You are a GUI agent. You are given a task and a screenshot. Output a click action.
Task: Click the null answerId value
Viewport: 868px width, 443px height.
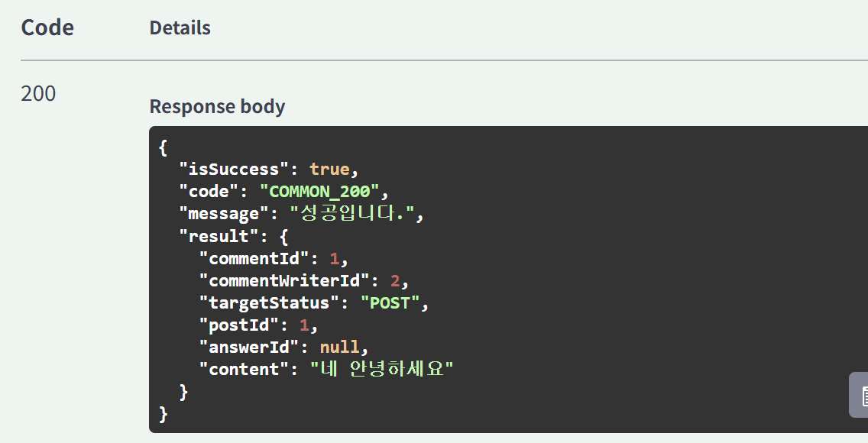click(339, 347)
